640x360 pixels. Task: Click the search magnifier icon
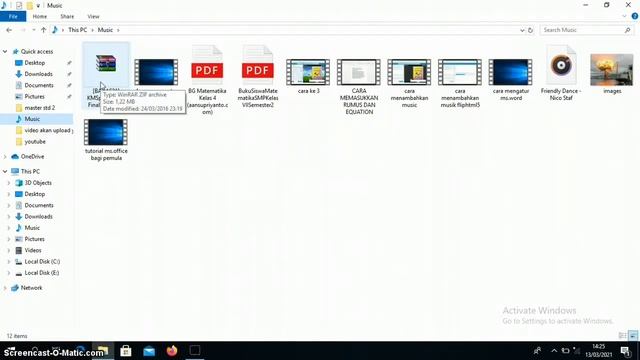tap(627, 30)
